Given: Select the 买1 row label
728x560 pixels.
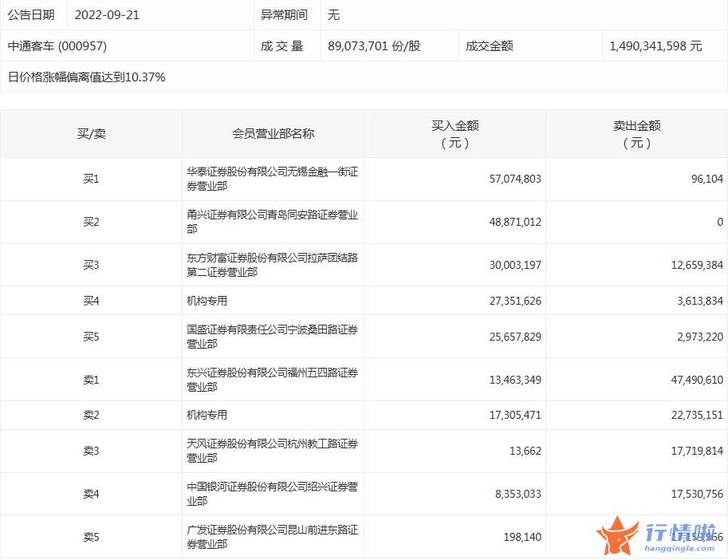Looking at the screenshot, I should (92, 179).
